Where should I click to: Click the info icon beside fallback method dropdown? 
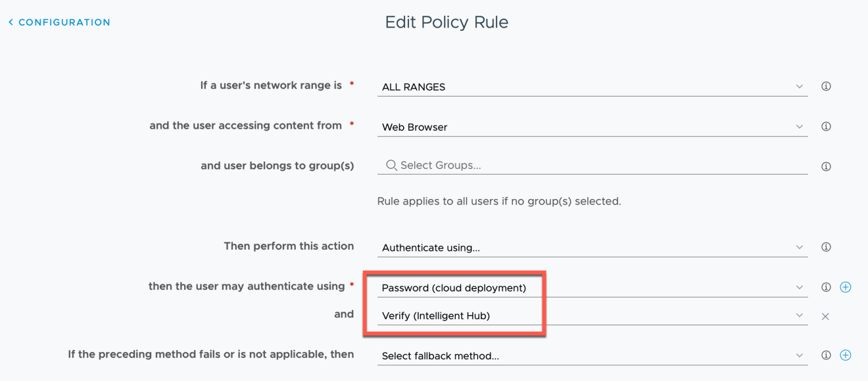[826, 354]
